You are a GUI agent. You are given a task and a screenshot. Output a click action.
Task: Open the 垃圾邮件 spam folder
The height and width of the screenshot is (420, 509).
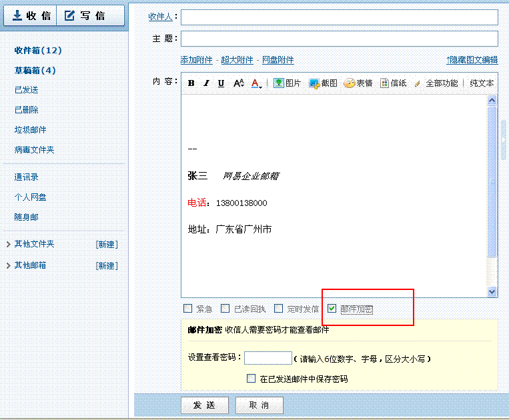[30, 130]
